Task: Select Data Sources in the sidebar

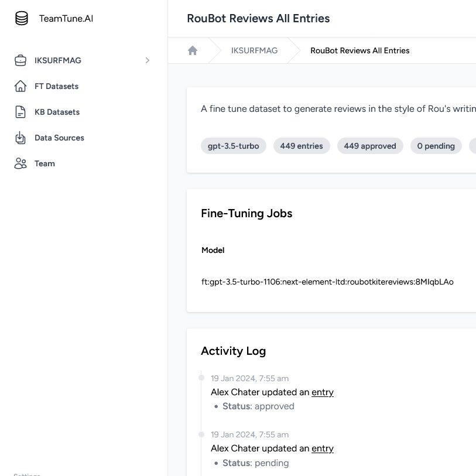Action: (x=59, y=138)
